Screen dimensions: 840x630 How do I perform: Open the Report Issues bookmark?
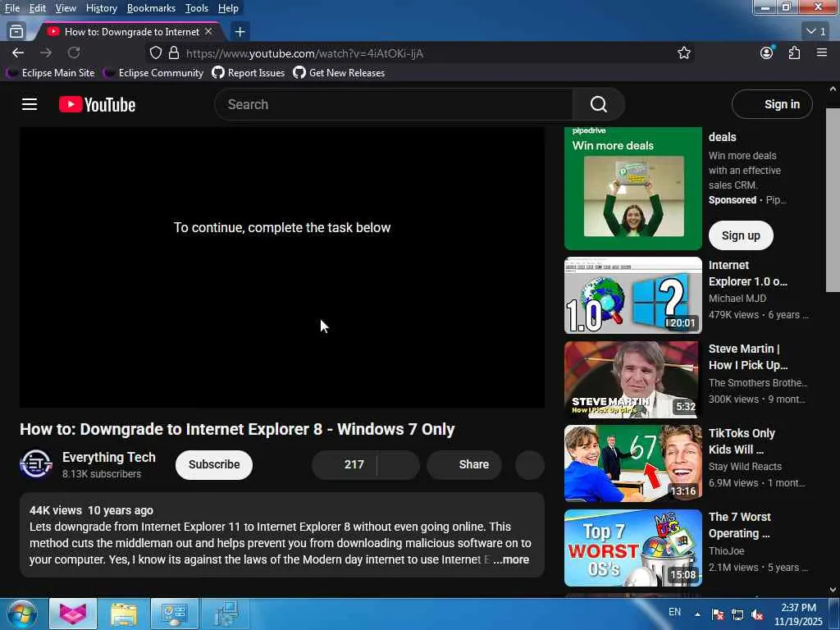(249, 73)
